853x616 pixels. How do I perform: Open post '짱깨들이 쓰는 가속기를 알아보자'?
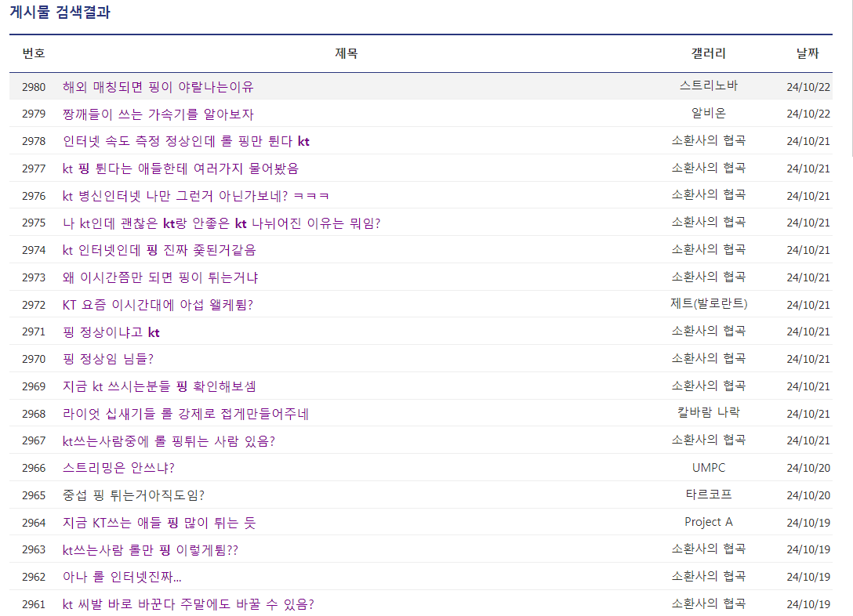tap(158, 114)
